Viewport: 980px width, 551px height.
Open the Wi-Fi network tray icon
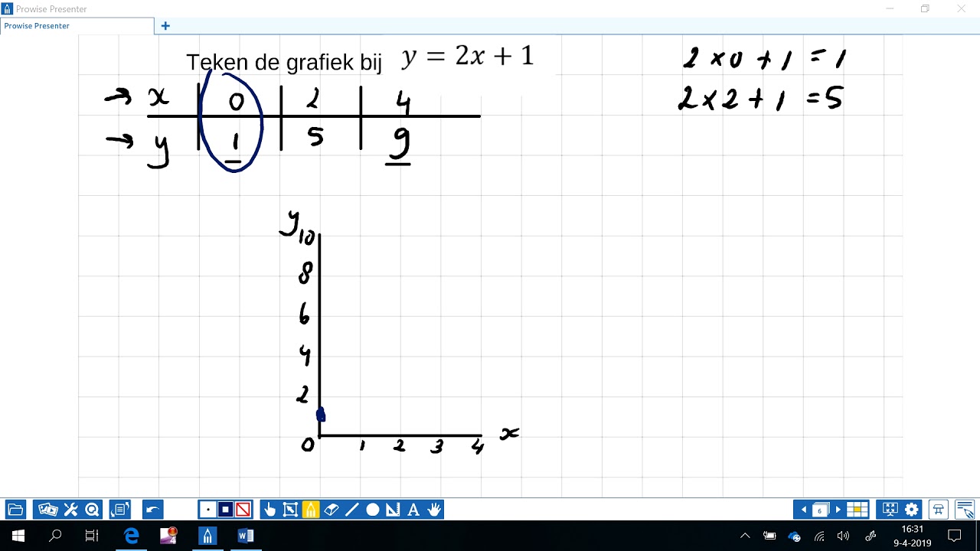[819, 536]
